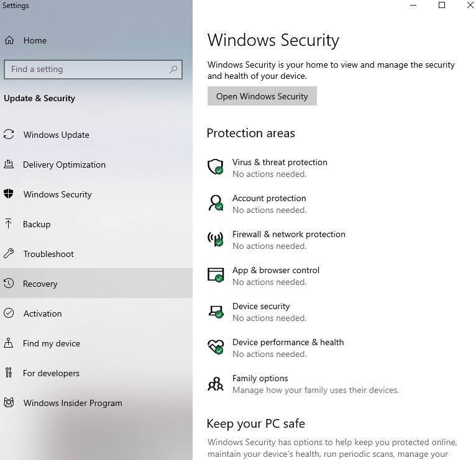Click the Delivery Optimization icon
The width and height of the screenshot is (476, 460).
pos(9,164)
